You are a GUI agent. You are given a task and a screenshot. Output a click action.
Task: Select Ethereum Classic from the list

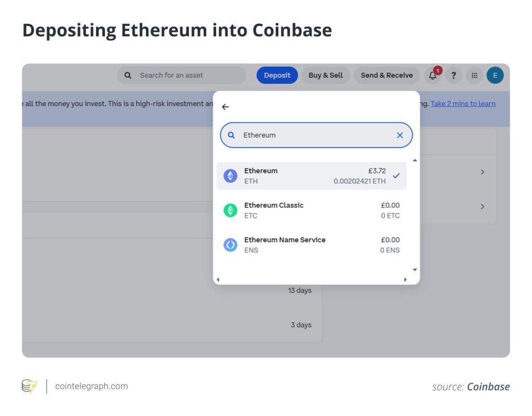coord(312,210)
